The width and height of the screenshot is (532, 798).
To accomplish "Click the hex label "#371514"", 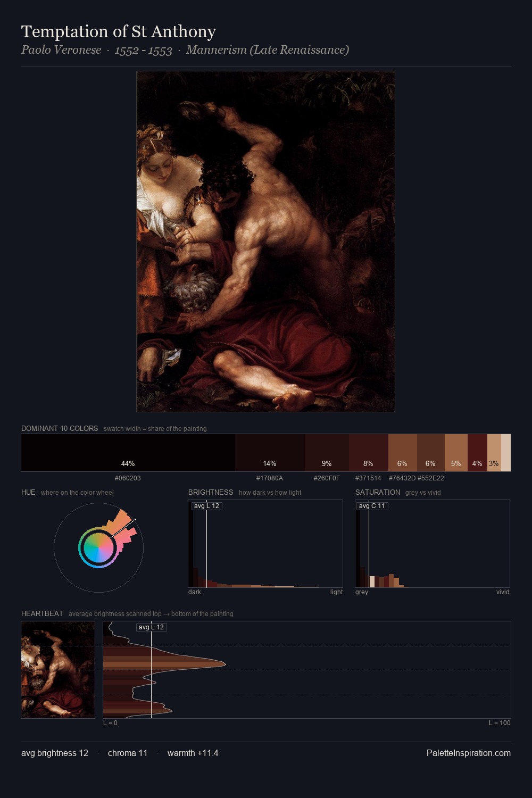I will point(368,478).
